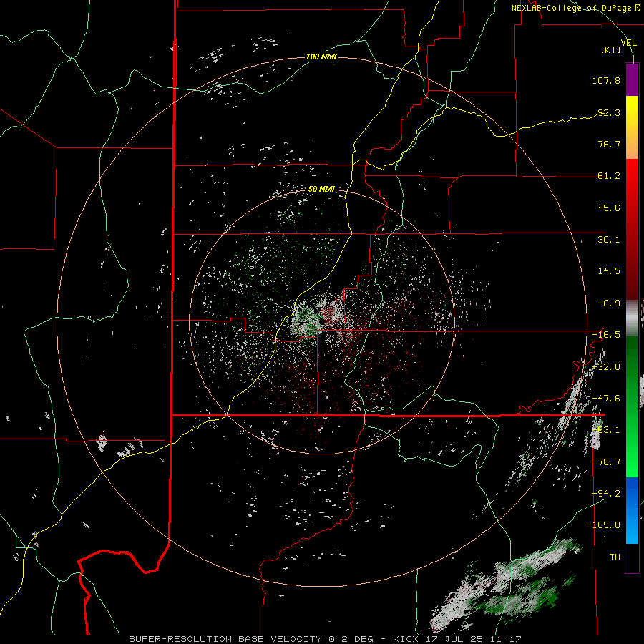The width and height of the screenshot is (644, 644).
Task: Click the VEL legend heading
Action: pos(628,42)
